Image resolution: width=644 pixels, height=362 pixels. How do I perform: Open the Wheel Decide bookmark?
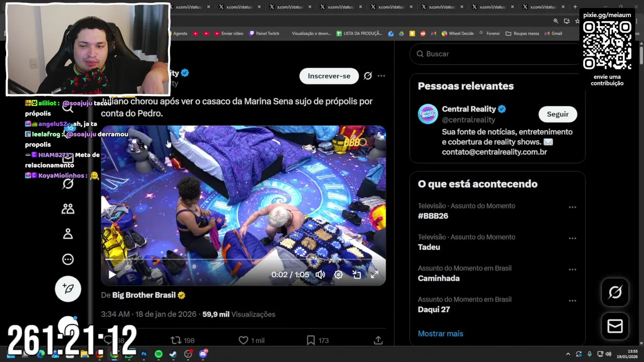(x=457, y=34)
